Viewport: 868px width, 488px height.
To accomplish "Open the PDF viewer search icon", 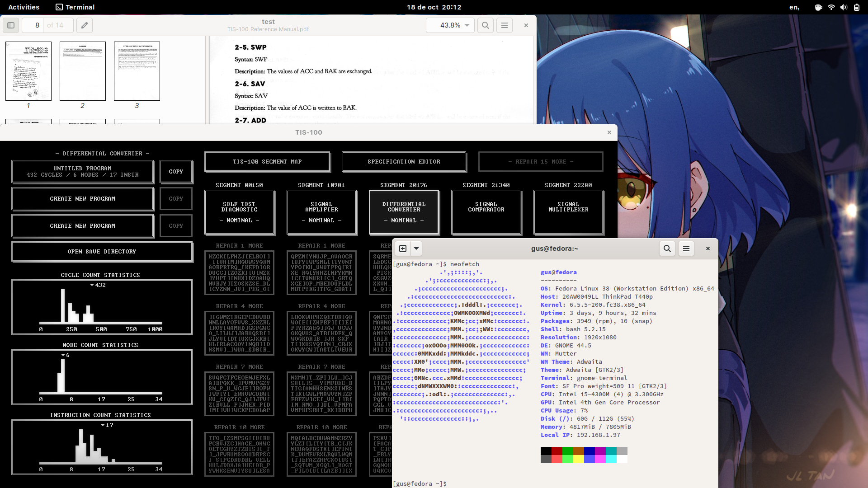I will [x=485, y=25].
